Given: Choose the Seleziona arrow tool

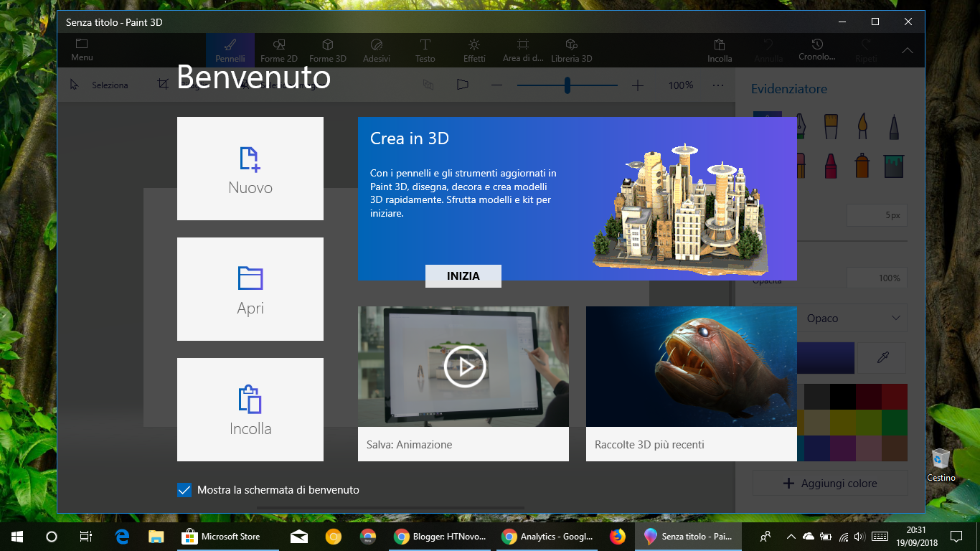Looking at the screenshot, I should click(99, 85).
